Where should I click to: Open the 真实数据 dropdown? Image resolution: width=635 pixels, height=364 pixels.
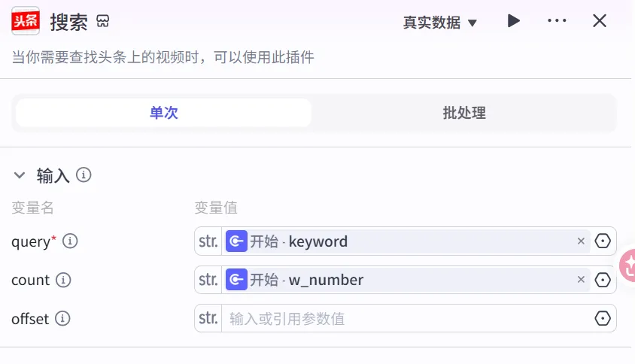pyautogui.click(x=440, y=23)
